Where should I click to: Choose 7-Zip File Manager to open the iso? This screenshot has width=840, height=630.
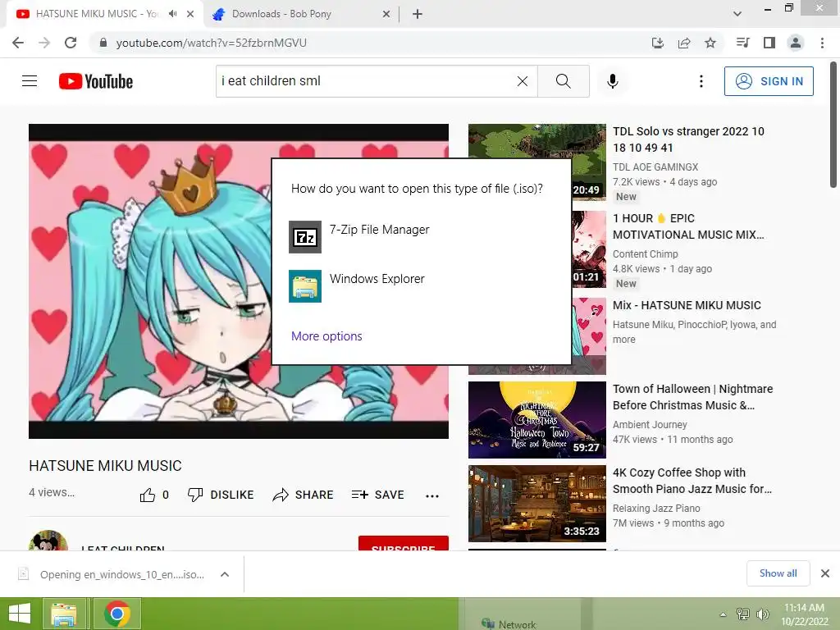tap(421, 236)
